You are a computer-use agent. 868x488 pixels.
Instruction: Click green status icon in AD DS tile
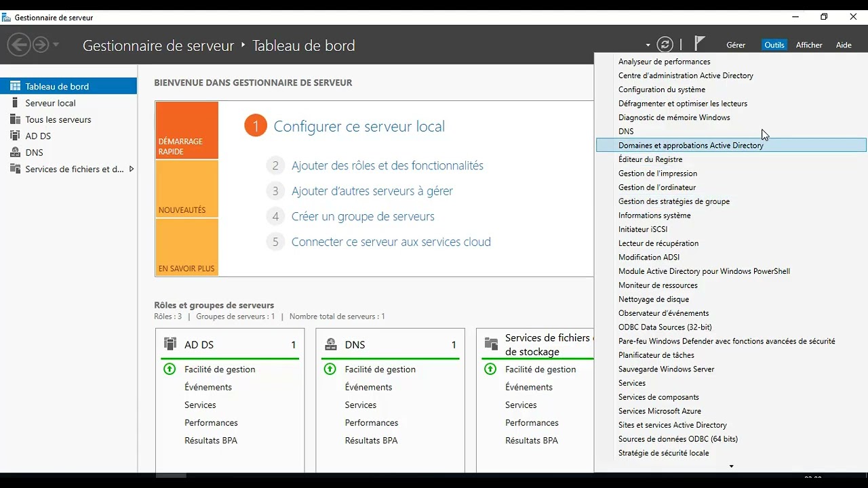pyautogui.click(x=170, y=369)
